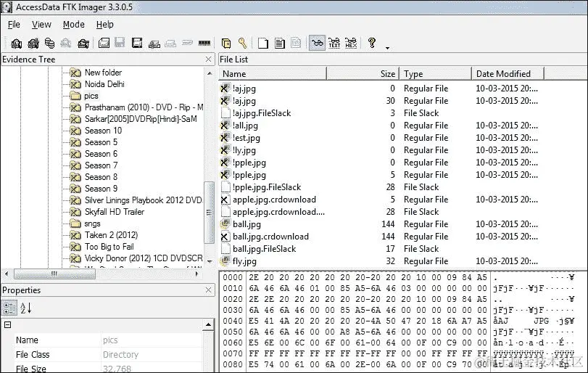Switch viewer to HEX mode glasses icon

[x=351, y=43]
